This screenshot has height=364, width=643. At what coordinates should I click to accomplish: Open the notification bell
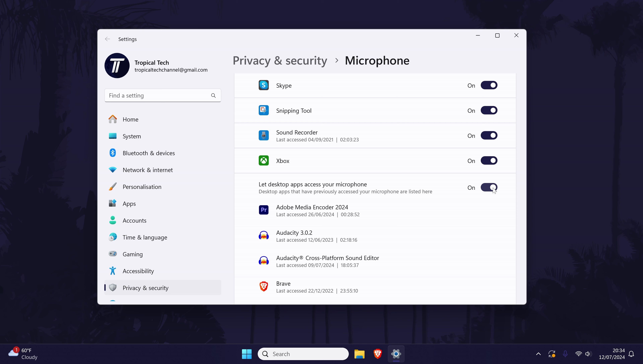631,354
